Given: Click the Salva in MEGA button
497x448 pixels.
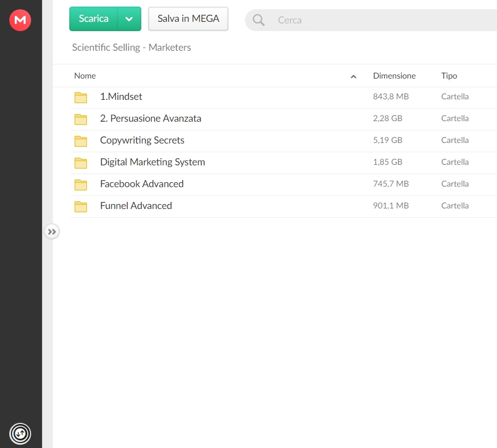Looking at the screenshot, I should (x=188, y=19).
